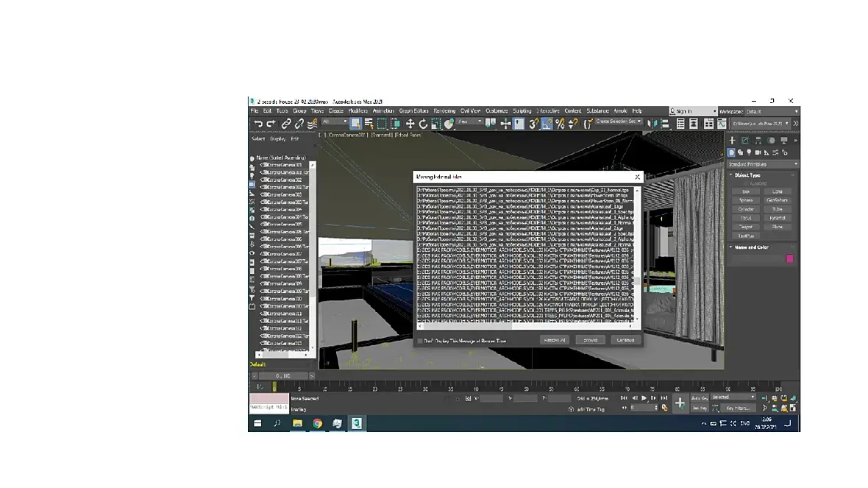Select the Select and Link tool
Screen dimensions: 868x488
pos(285,124)
